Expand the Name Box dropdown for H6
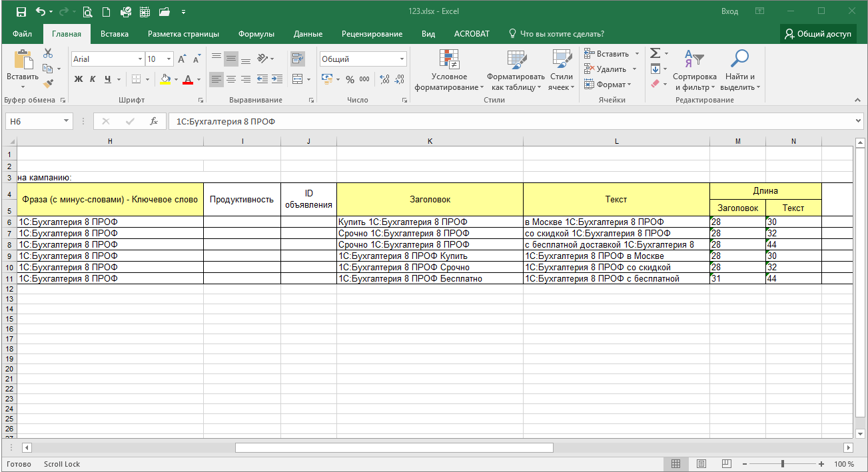The height and width of the screenshot is (472, 868). (x=67, y=121)
